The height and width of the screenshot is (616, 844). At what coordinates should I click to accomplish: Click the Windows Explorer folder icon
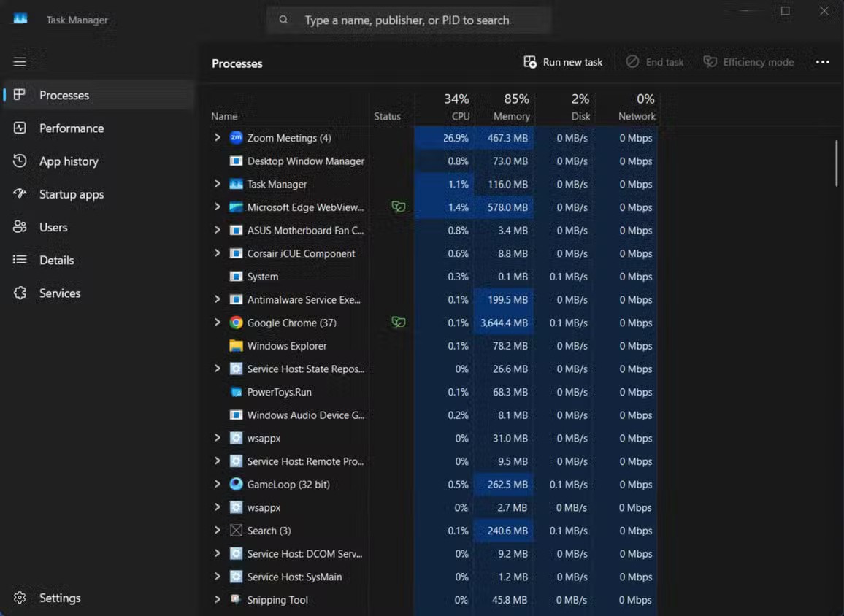(236, 346)
